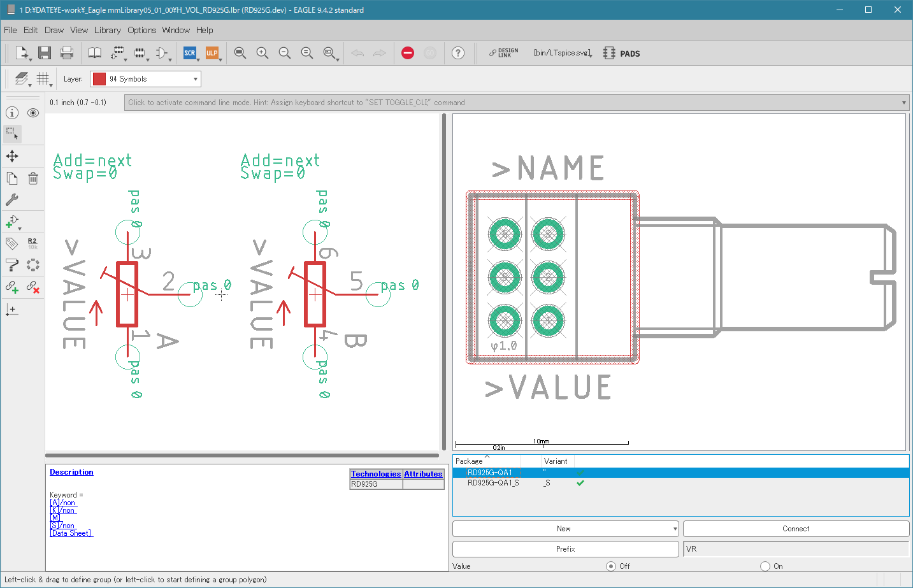
Task: Run the SCR script icon
Action: [x=190, y=53]
